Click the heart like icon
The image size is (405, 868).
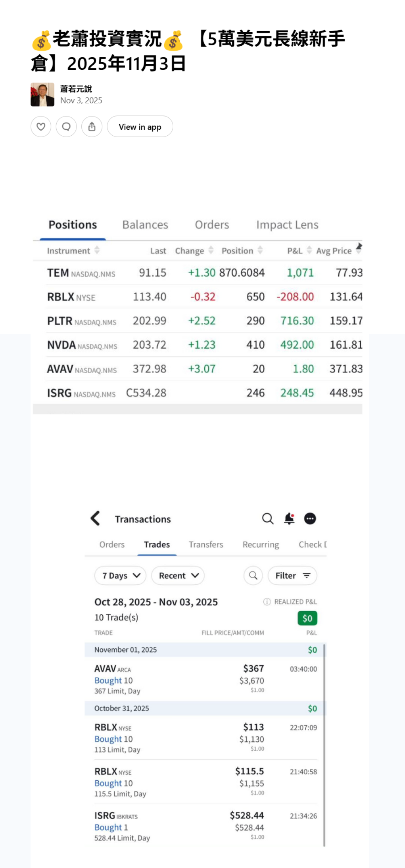(x=41, y=127)
